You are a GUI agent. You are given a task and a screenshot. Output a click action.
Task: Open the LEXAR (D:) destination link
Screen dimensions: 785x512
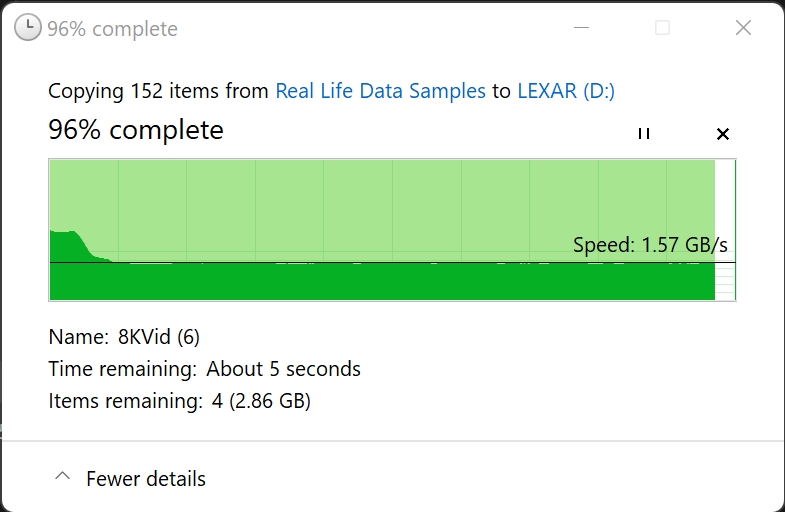coord(566,91)
